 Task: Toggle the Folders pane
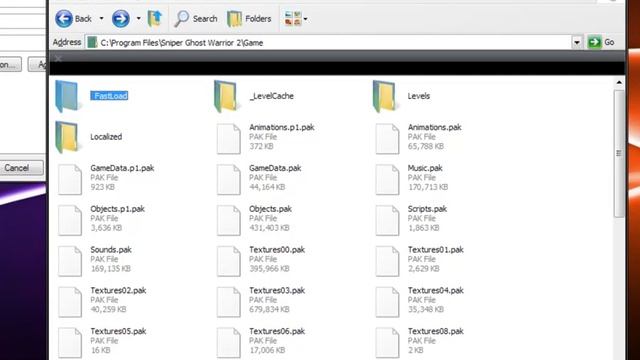[x=249, y=19]
